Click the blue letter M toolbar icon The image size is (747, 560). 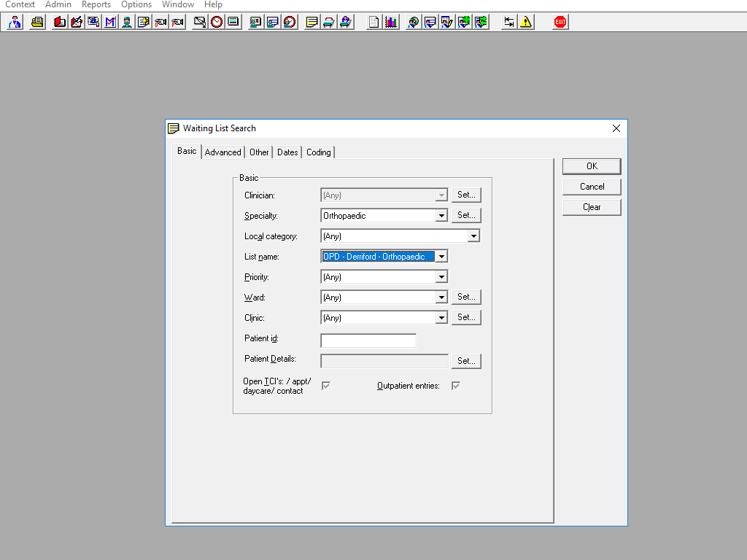click(x=110, y=22)
